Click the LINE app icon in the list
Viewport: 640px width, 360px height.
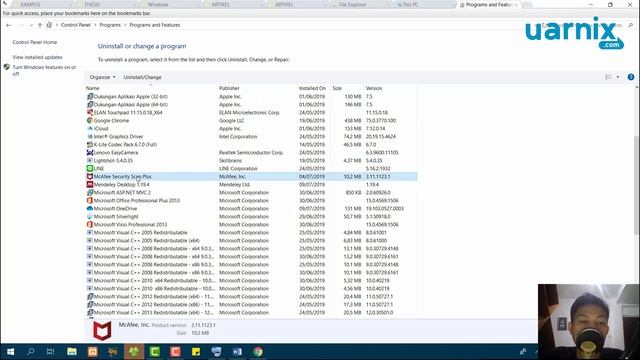tap(90, 169)
